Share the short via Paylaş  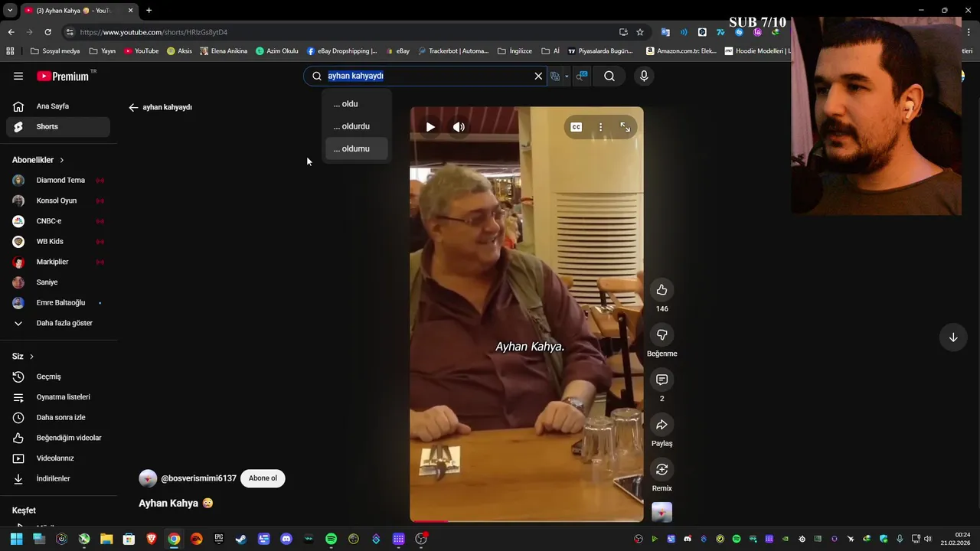tap(661, 425)
